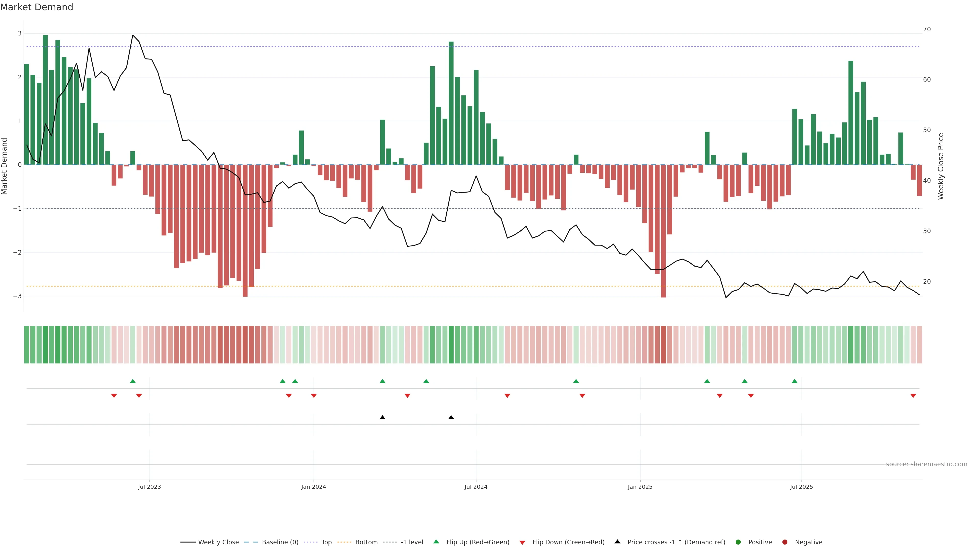Click black Price crosses -1 legend triangle
The width and height of the screenshot is (980, 551).
click(x=617, y=542)
